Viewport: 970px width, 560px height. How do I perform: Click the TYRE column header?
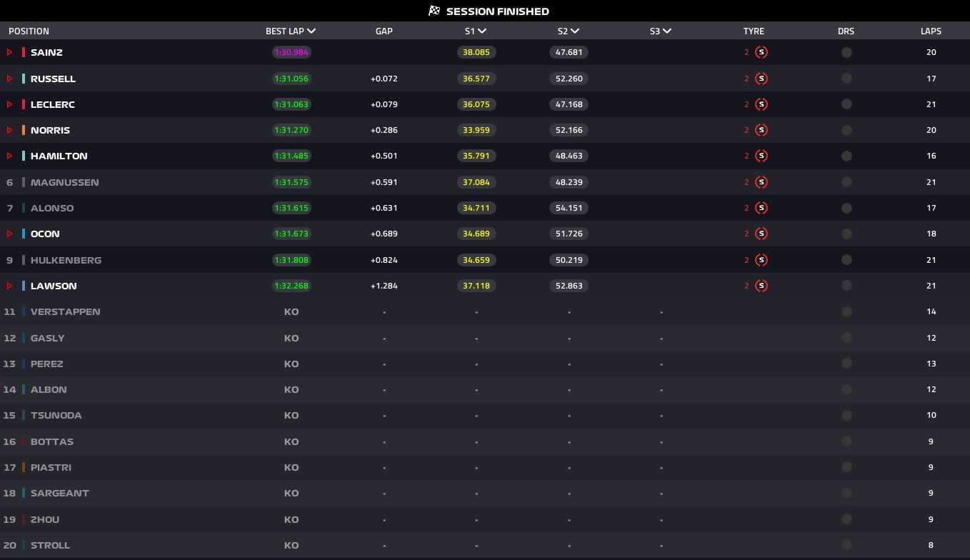(x=754, y=31)
